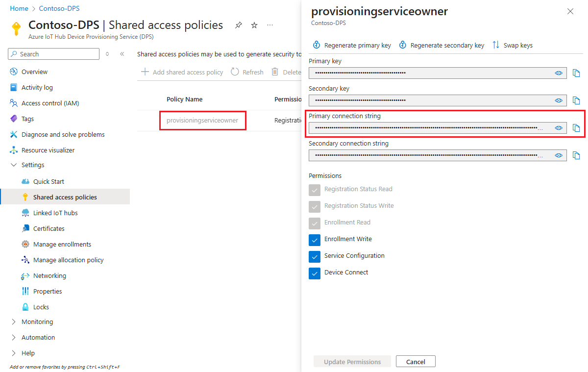Collapse the Settings section
This screenshot has height=372, width=588.
(x=14, y=165)
